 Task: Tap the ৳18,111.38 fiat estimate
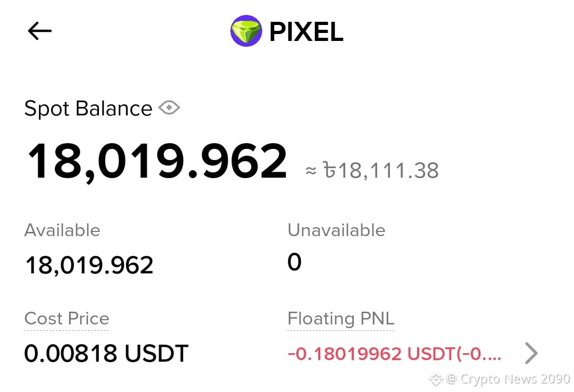[x=381, y=171]
